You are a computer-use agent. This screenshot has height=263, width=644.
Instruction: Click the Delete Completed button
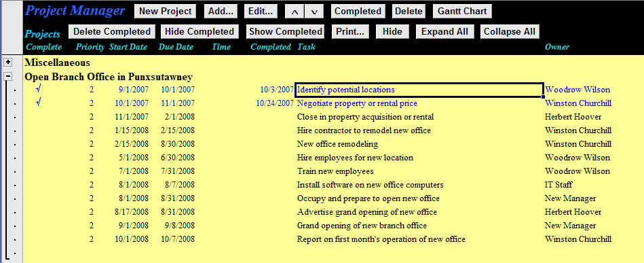coord(112,32)
